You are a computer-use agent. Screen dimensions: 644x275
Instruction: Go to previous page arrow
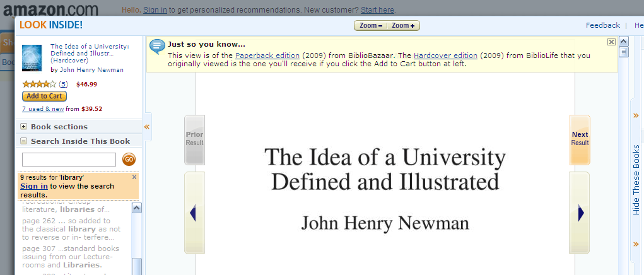click(194, 213)
